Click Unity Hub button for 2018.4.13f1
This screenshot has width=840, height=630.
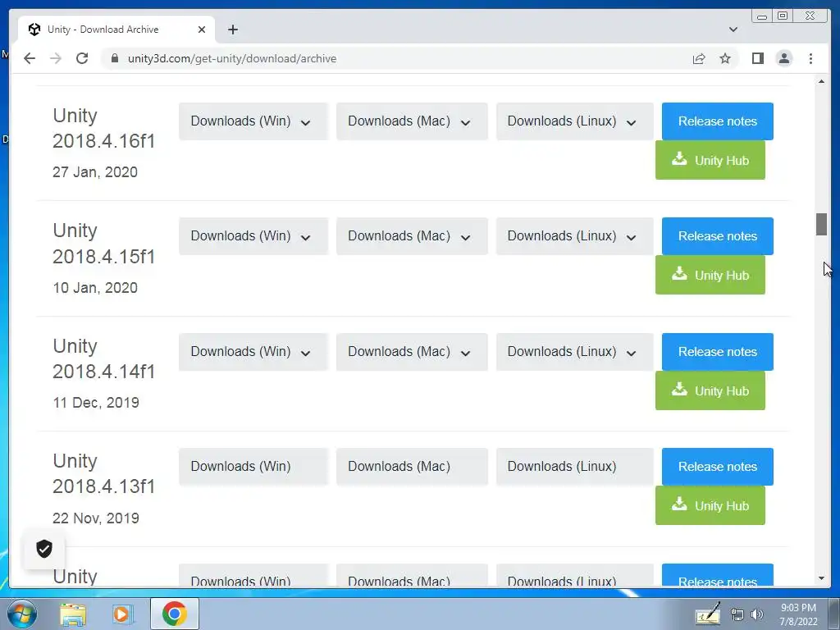point(710,505)
